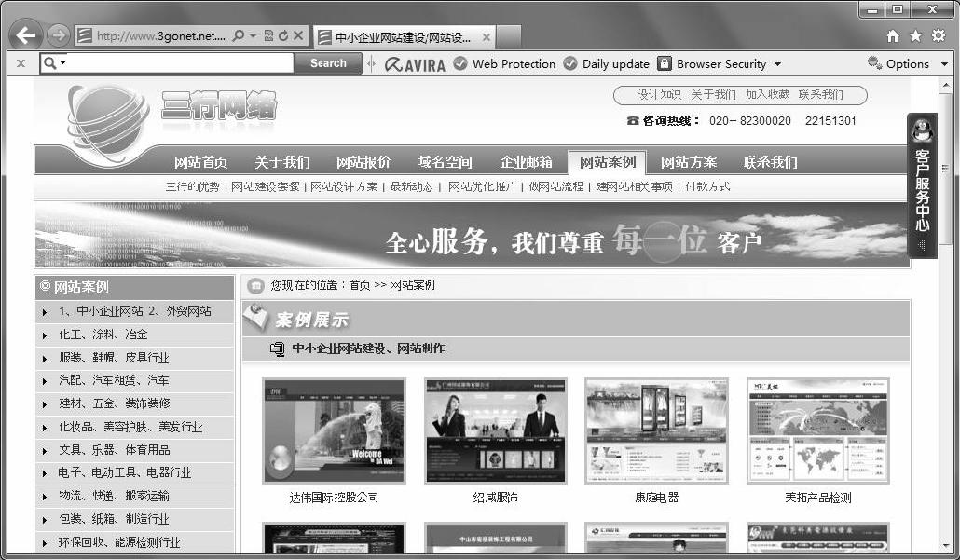The image size is (960, 560).
Task: Expand the 建材、五金、装饰装修 category arrow
Action: coord(45,404)
